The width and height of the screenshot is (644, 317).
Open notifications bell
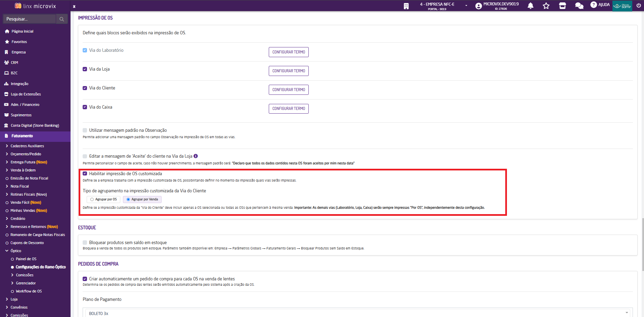(530, 6)
